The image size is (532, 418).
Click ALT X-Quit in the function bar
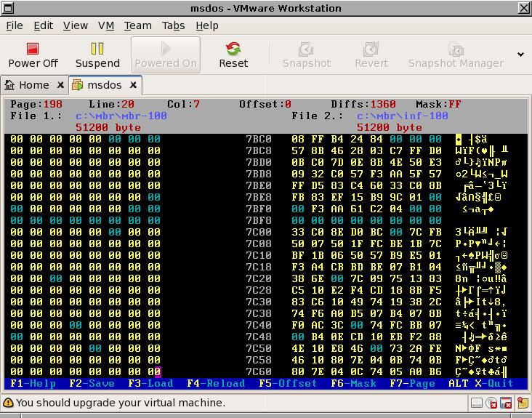tap(481, 383)
